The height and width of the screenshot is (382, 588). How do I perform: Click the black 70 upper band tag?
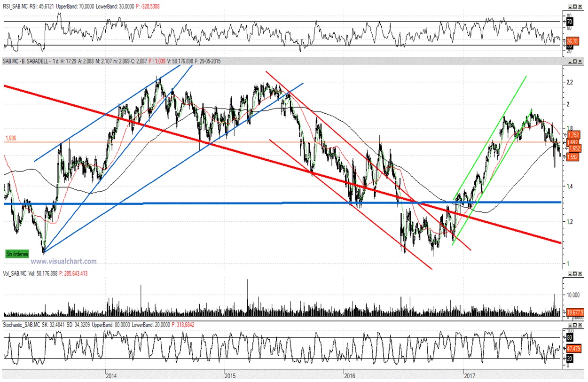(570, 22)
